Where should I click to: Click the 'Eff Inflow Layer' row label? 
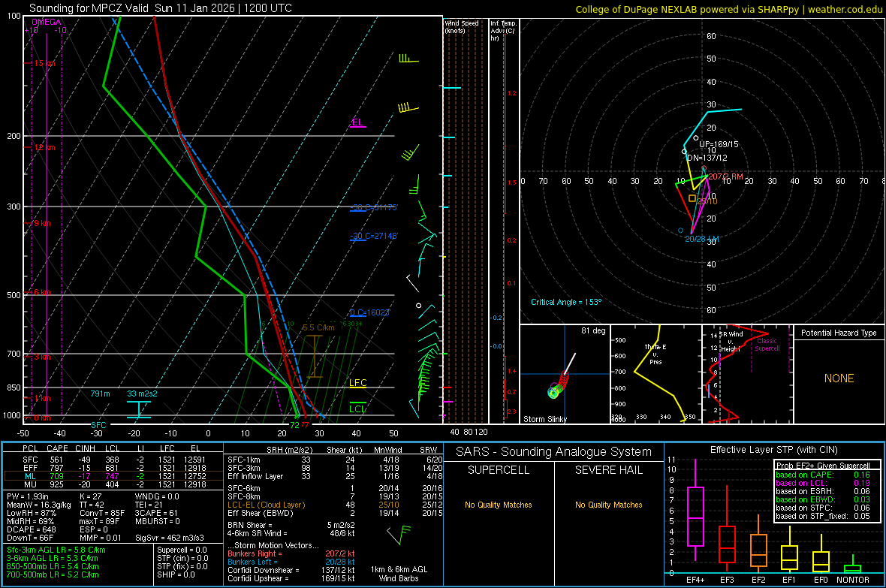(256, 476)
